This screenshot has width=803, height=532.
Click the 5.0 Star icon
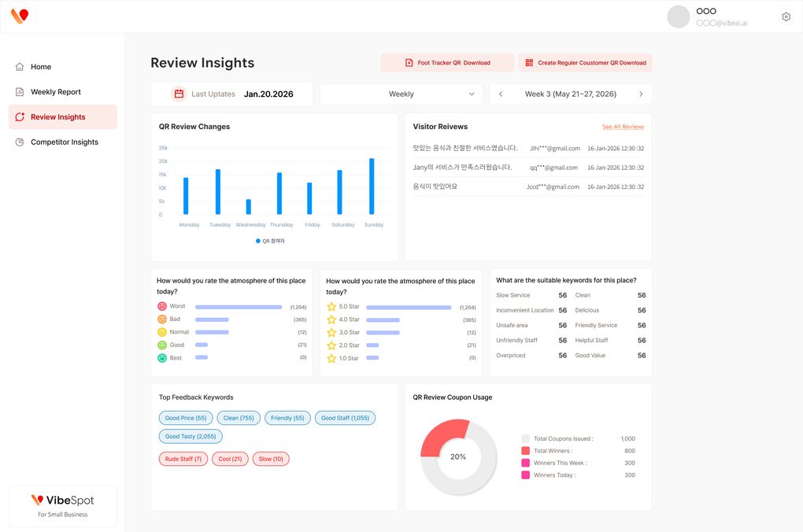pos(331,307)
